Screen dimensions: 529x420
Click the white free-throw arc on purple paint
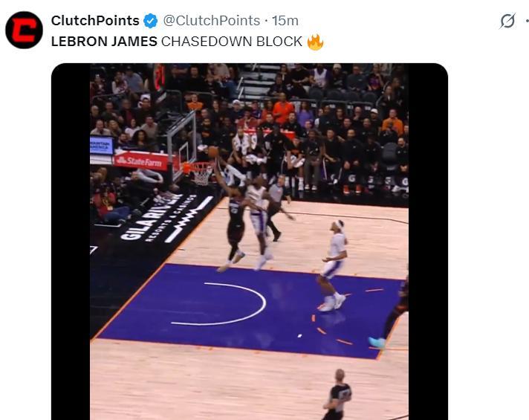[x=218, y=304]
